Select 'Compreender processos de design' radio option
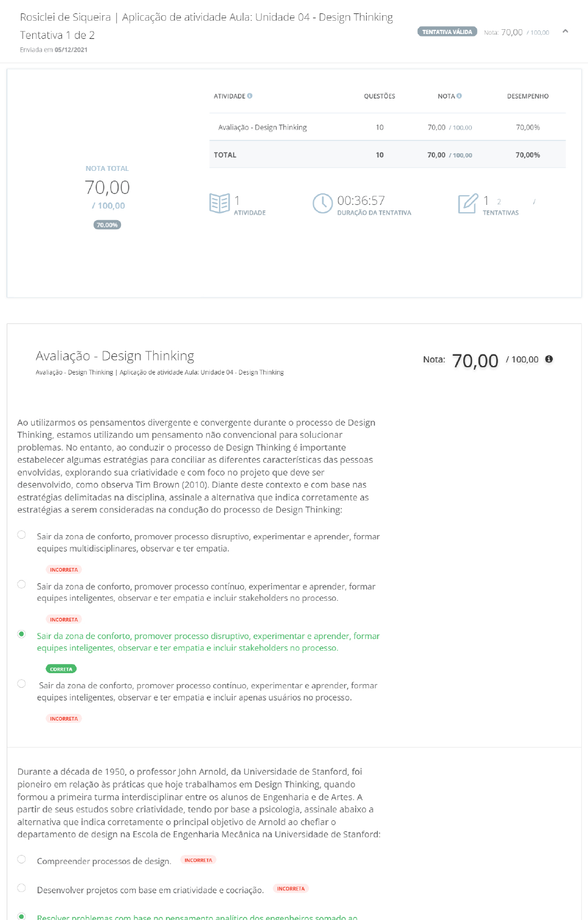 pyautogui.click(x=22, y=859)
